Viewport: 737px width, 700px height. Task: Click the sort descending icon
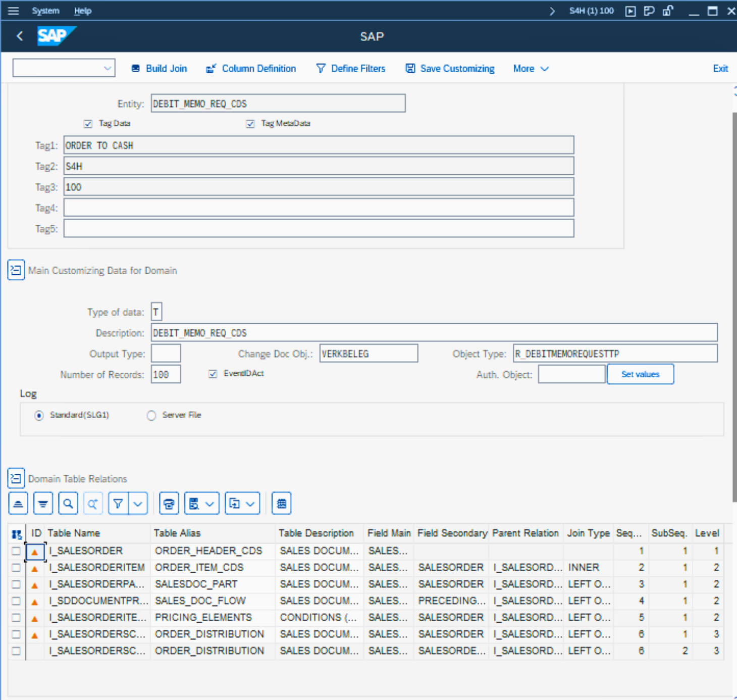click(x=43, y=504)
